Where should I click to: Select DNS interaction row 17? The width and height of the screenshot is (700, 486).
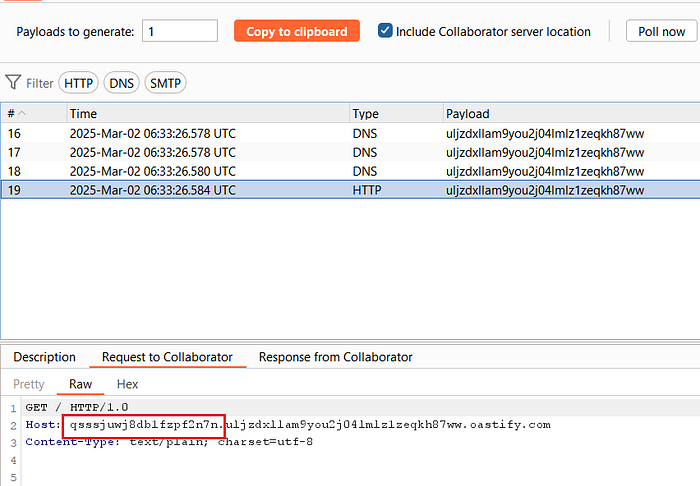350,153
